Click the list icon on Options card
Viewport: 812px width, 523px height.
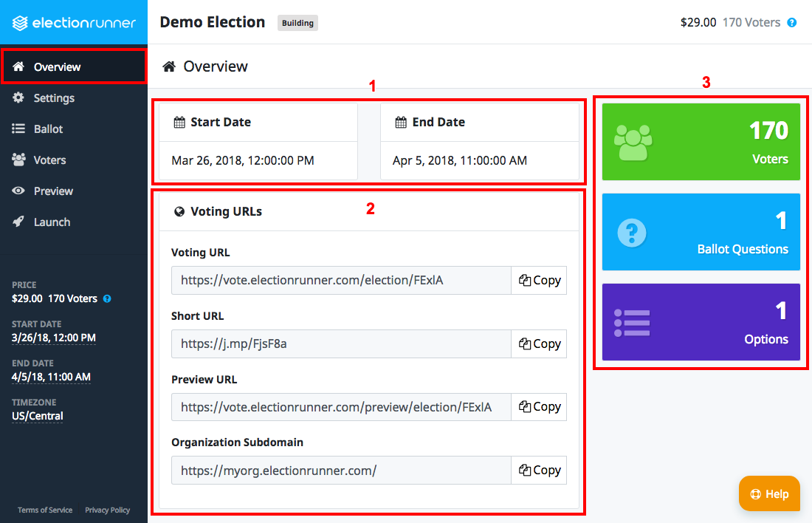point(632,323)
